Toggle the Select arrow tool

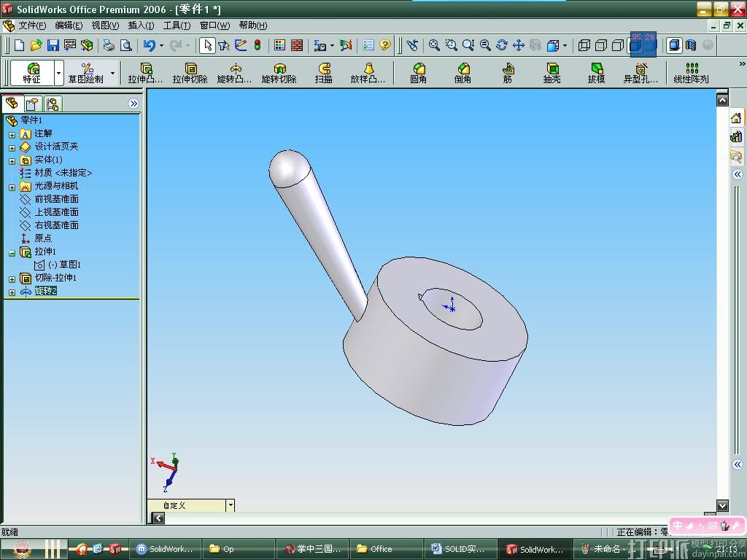207,45
